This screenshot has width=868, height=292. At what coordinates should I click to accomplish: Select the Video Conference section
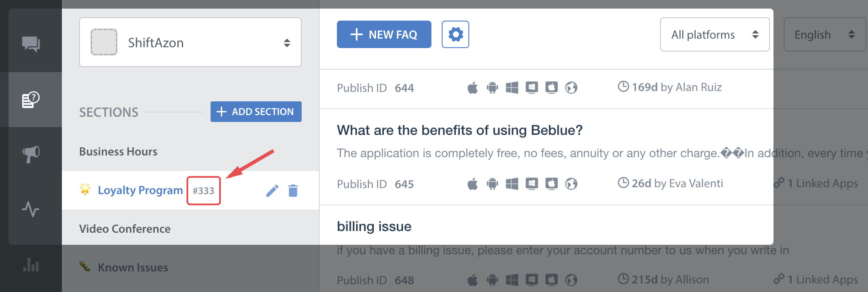coord(125,229)
